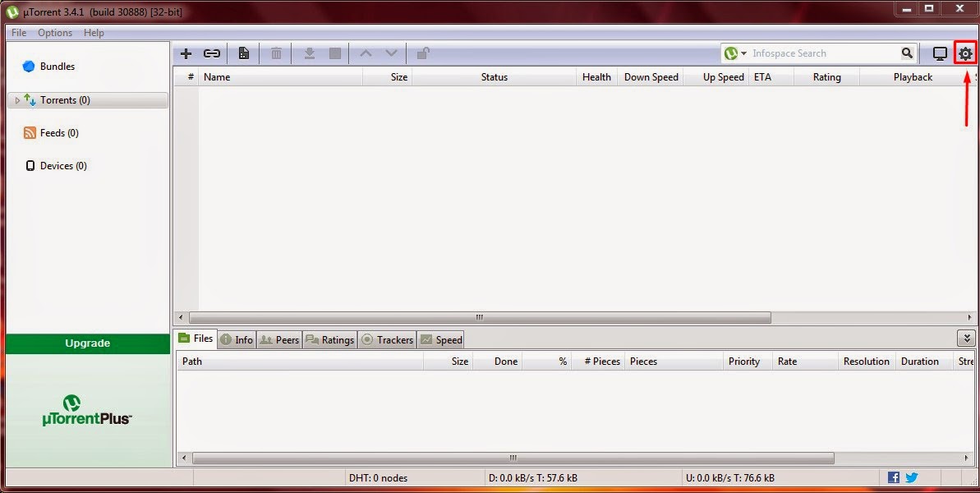
Task: Click the Rate column header in files pane
Action: click(805, 362)
